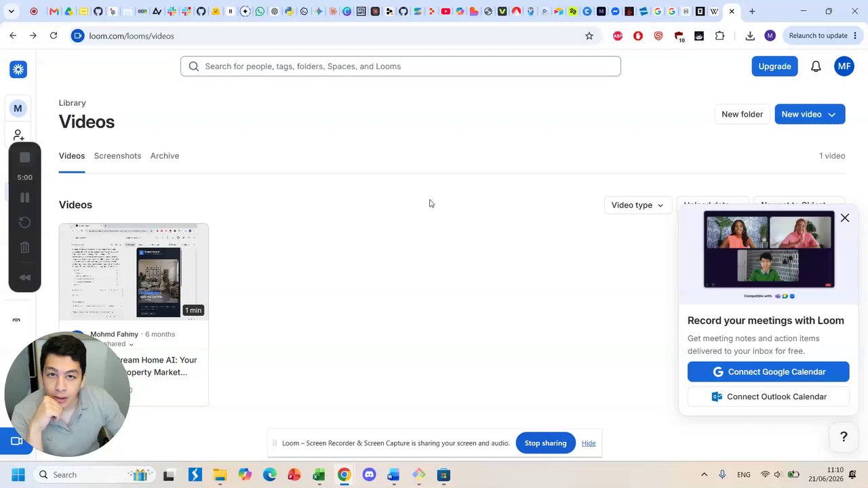
Task: Open the help question mark button
Action: [844, 437]
